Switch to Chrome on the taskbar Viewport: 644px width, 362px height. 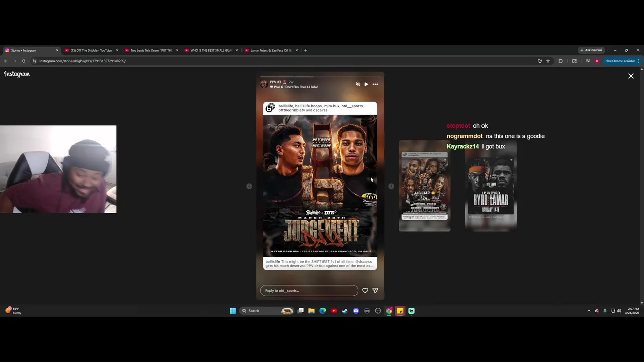click(x=389, y=311)
